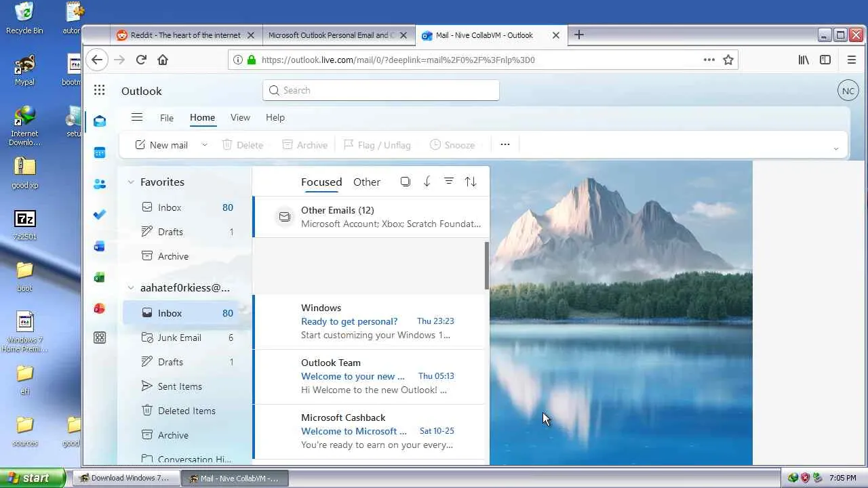
Task: Open the browser hamburger application menu
Action: pyautogui.click(x=852, y=60)
